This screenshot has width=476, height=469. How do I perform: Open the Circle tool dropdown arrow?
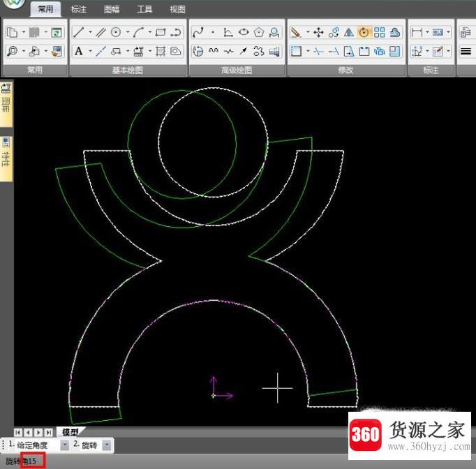(x=128, y=32)
